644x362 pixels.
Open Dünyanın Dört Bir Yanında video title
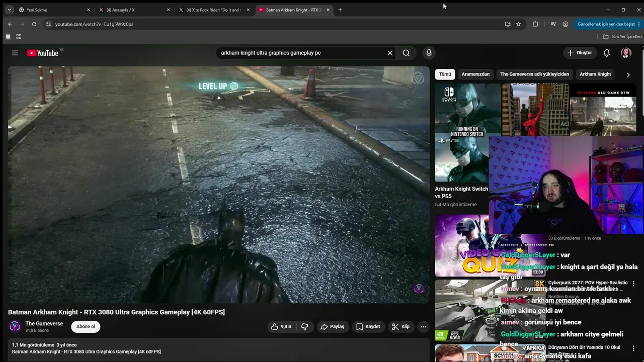(584, 350)
